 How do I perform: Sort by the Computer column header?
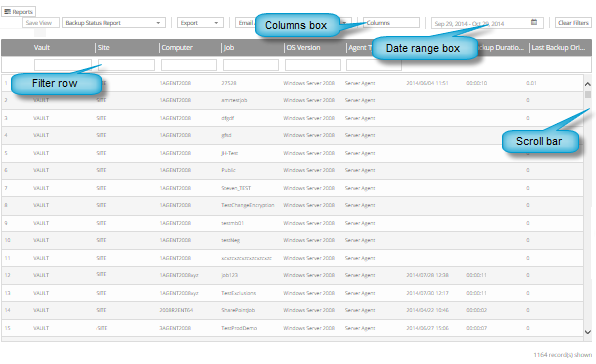click(x=177, y=47)
